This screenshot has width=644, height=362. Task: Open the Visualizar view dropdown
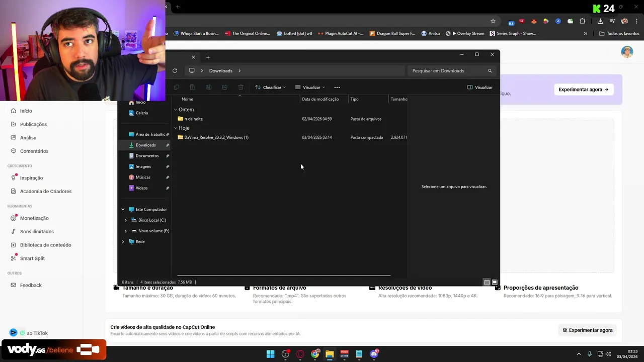click(310, 87)
